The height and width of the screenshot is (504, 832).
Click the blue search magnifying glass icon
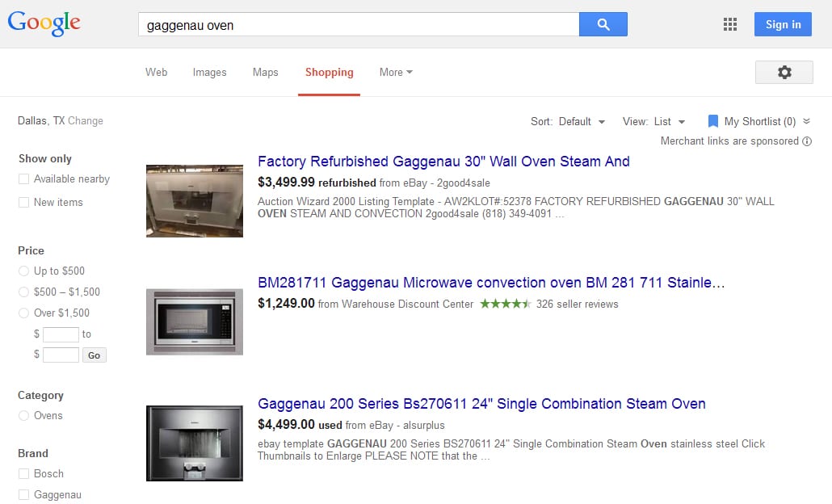click(x=603, y=24)
